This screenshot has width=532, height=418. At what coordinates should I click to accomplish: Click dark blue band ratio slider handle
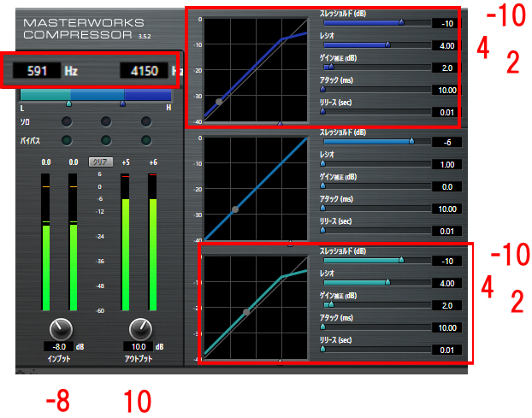tap(387, 44)
